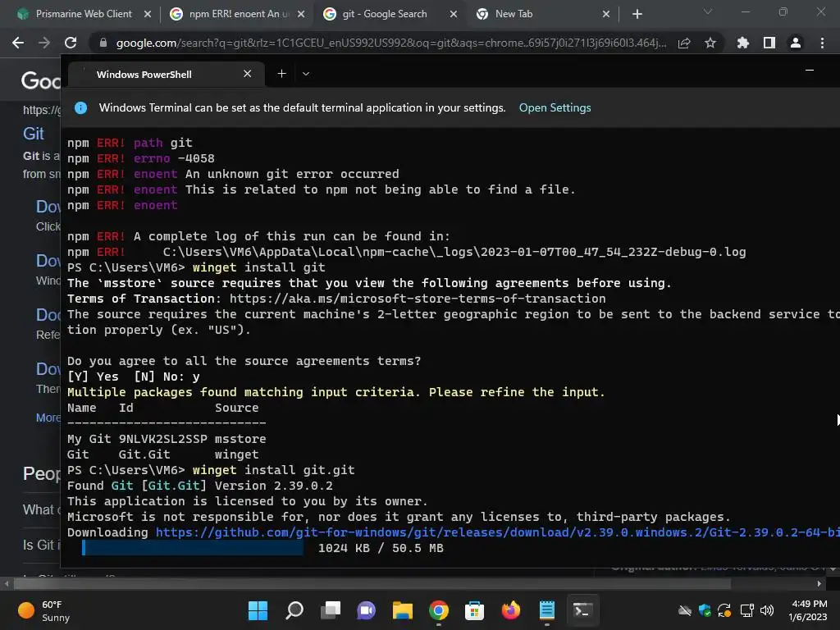
Task: Click the download progress bar
Action: click(x=193, y=547)
